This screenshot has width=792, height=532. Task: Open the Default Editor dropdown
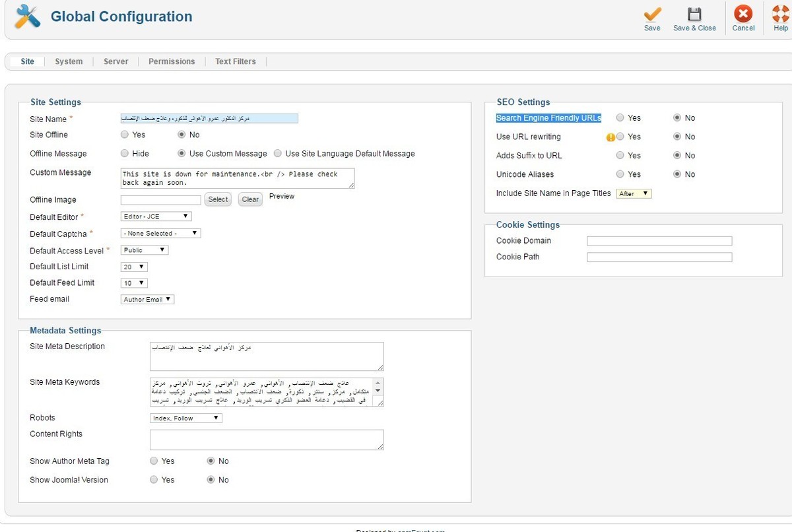coord(156,216)
